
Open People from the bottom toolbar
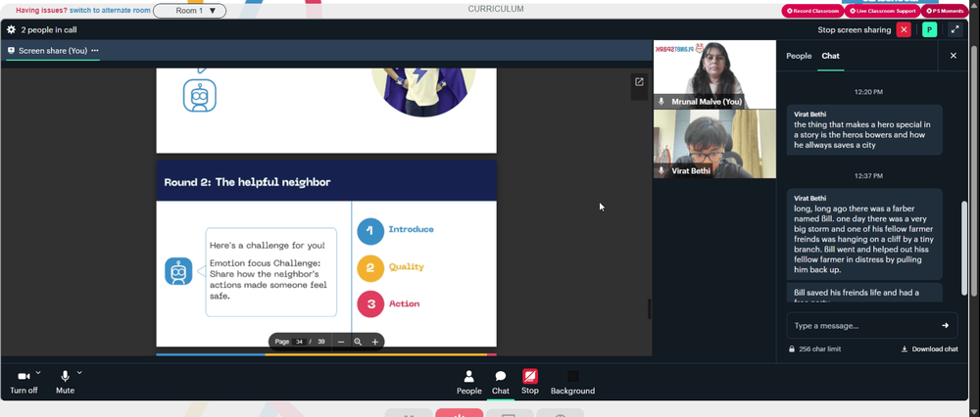(x=468, y=382)
